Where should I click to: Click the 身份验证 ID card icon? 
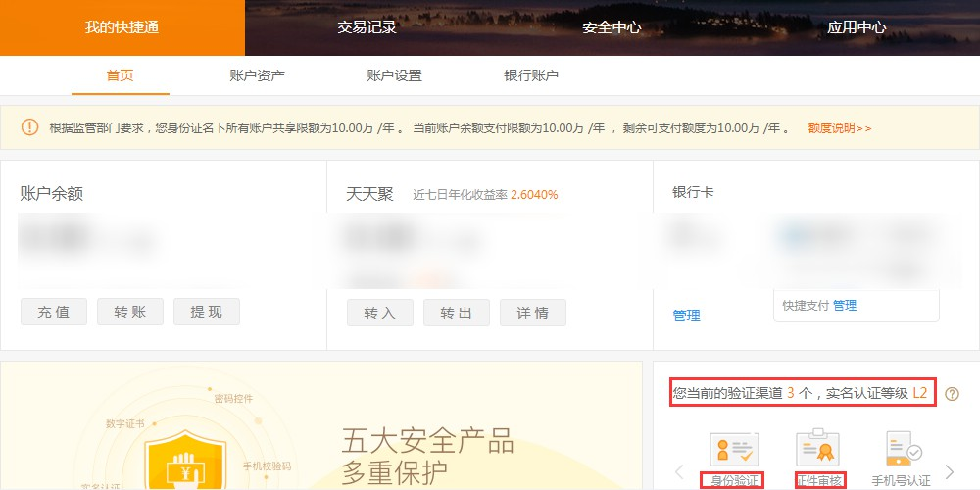[x=734, y=450]
